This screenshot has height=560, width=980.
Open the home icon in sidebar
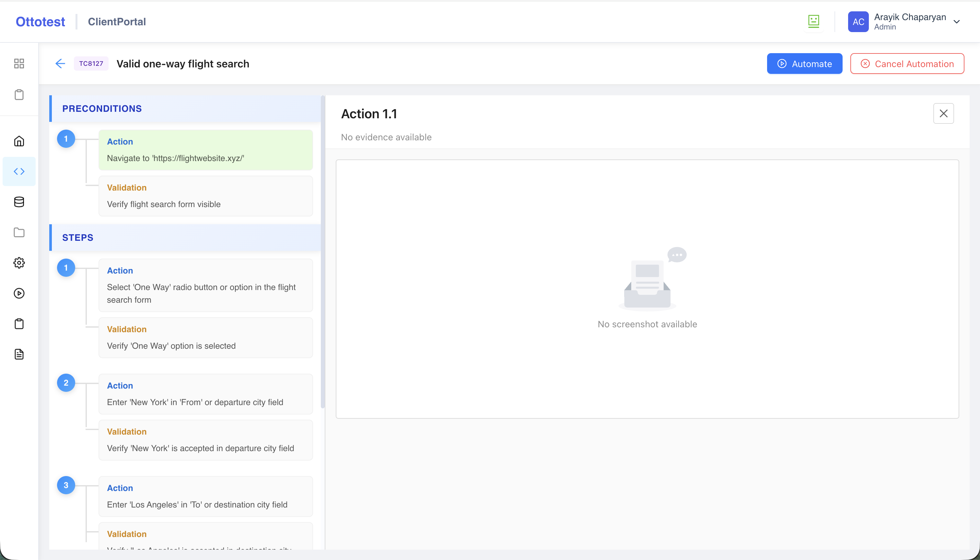[19, 141]
